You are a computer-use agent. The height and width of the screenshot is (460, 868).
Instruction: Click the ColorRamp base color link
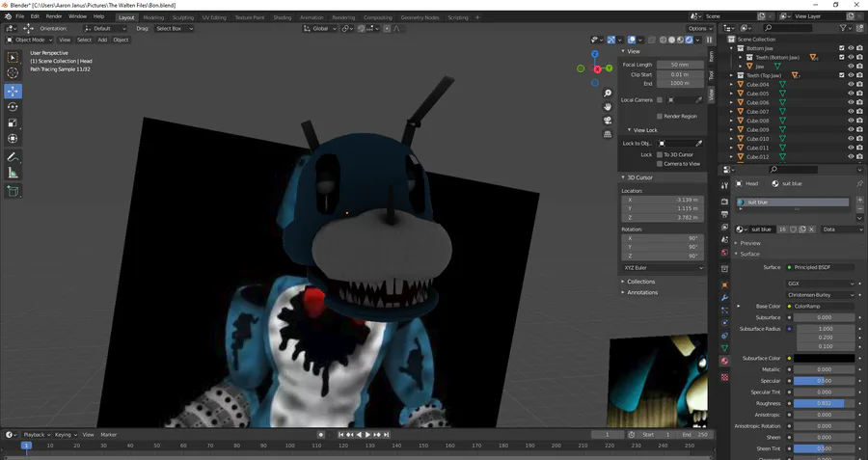pos(821,306)
